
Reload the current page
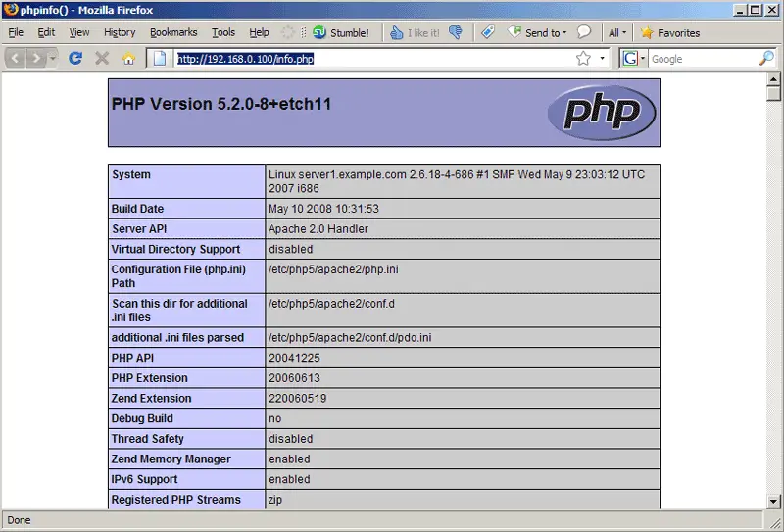pyautogui.click(x=75, y=59)
